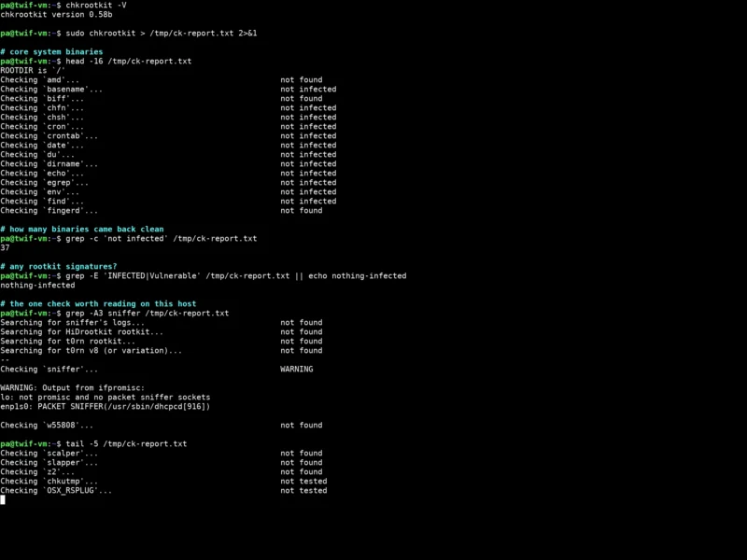Click the "Checking `date'..." line
Screen dimensions: 747x560
[x=42, y=146]
